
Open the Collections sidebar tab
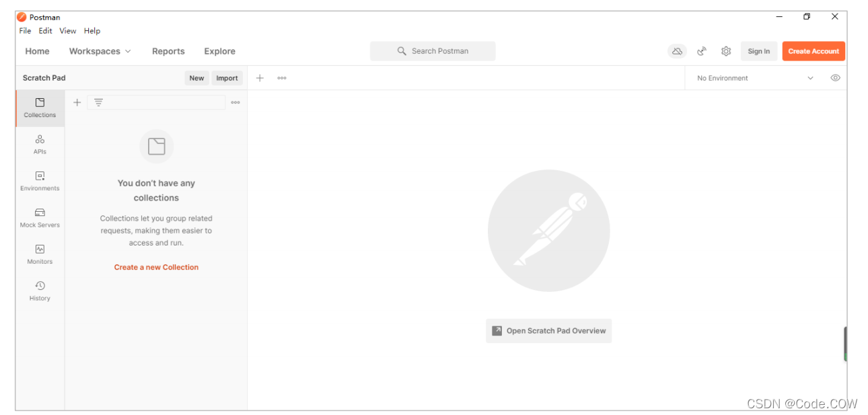[x=40, y=108]
